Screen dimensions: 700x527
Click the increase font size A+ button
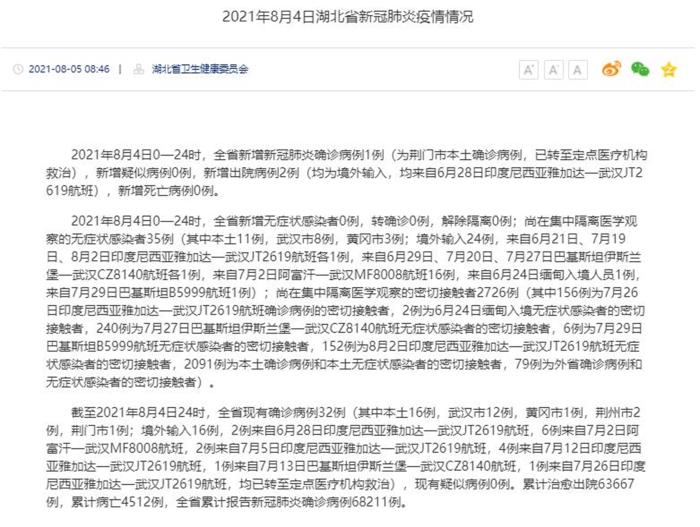click(529, 69)
